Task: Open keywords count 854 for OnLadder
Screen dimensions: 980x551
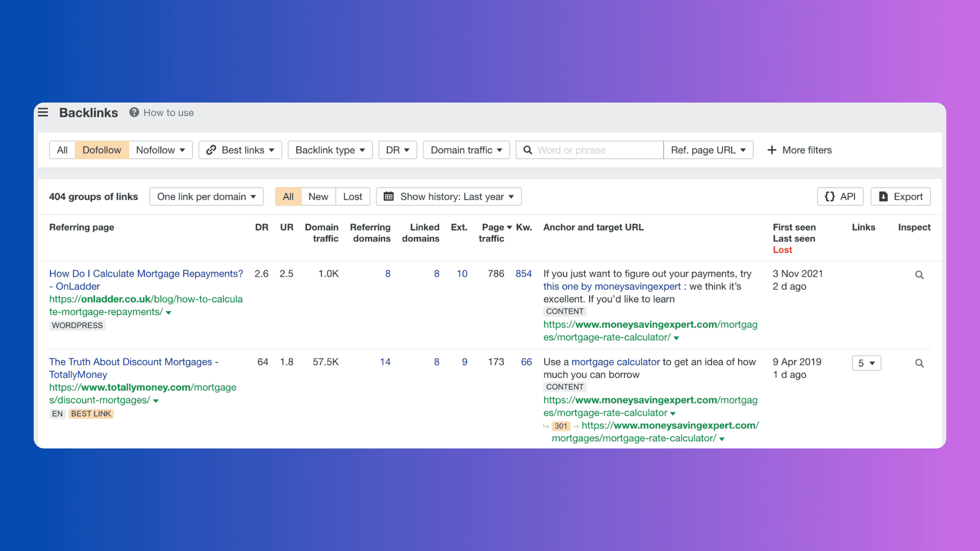Action: click(524, 273)
